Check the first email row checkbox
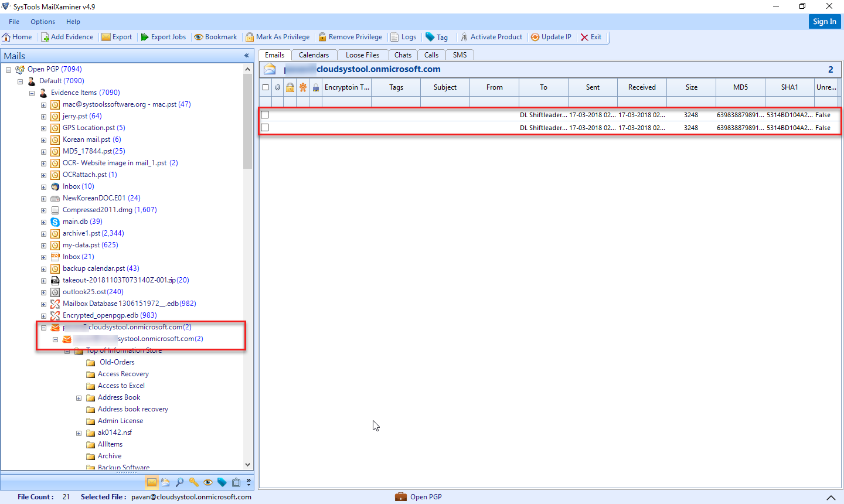844x504 pixels. pyautogui.click(x=264, y=114)
